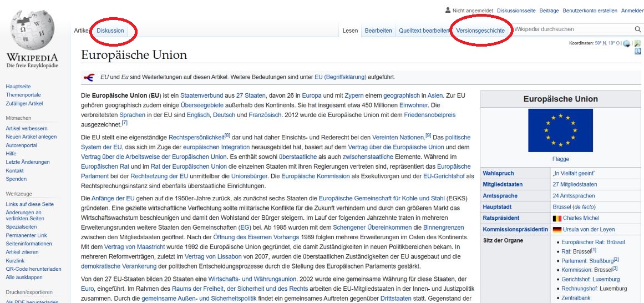This screenshot has height=303, width=644.
Task: Click the map magnifier icon beside coordinates
Action: [x=637, y=43]
